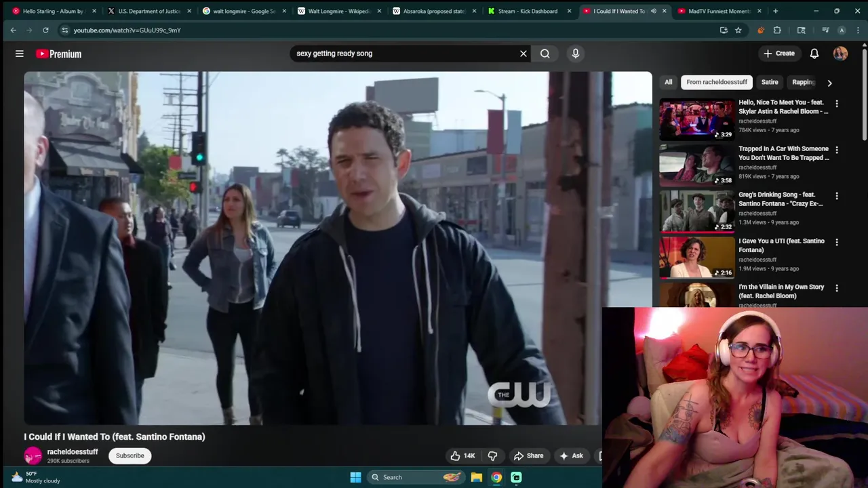Close the Hello Starling tab
868x488 pixels.
[x=94, y=11]
